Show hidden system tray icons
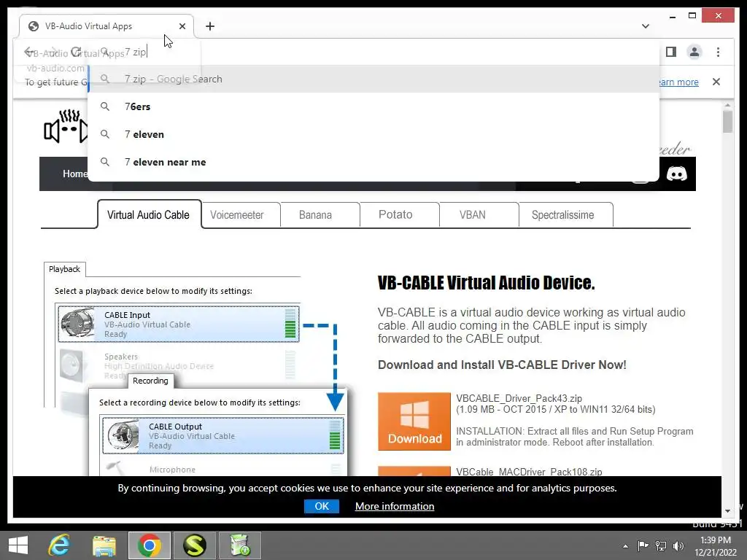The height and width of the screenshot is (560, 747). [625, 546]
